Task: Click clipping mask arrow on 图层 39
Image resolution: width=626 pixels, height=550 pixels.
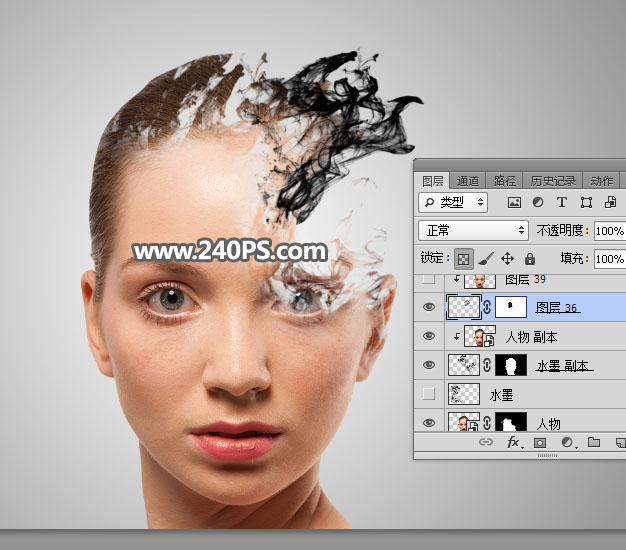Action: (x=456, y=279)
